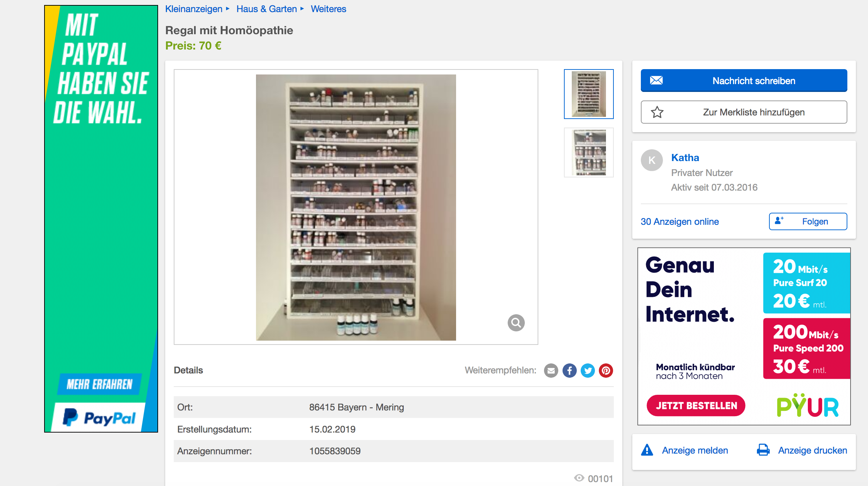Go to Weiteres category breadcrumb

point(328,9)
